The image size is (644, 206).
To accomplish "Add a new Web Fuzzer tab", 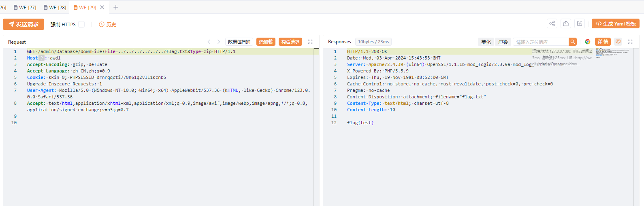I will coord(116,7).
